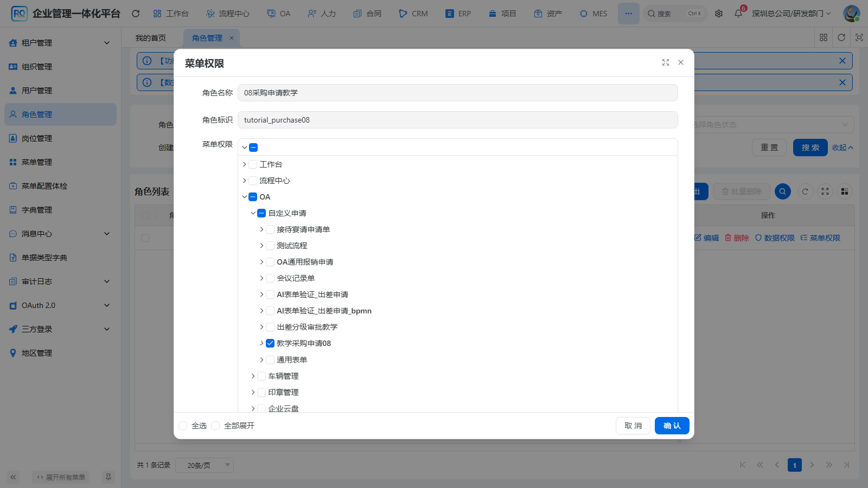Click the table fullscreen icon

coord(825,191)
